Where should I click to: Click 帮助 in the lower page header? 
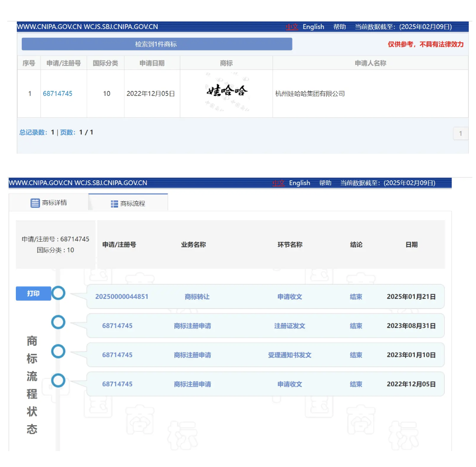pos(325,183)
